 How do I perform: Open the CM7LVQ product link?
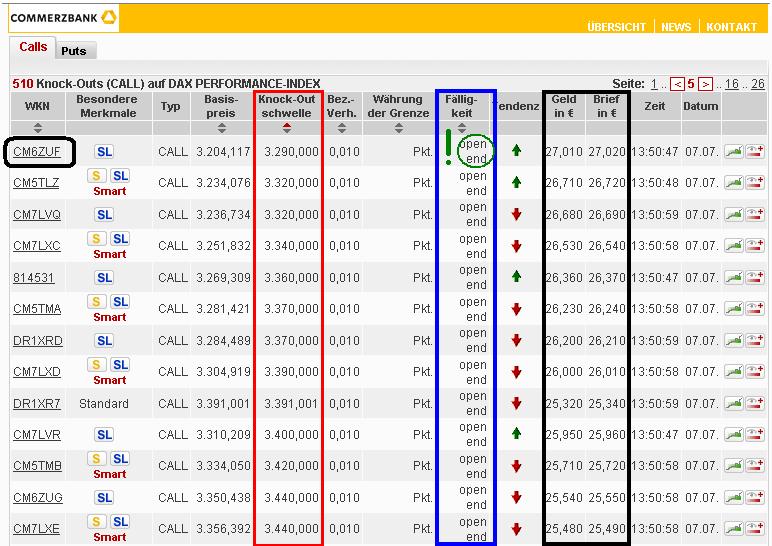(x=37, y=215)
